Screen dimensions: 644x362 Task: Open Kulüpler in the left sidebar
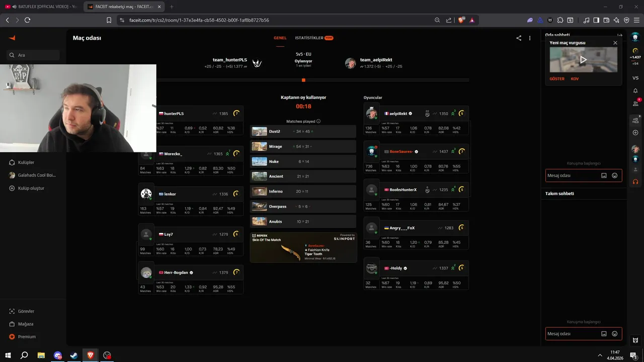pos(26,162)
